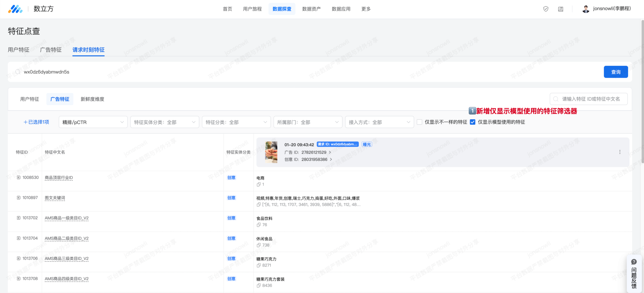Click AMS商品一级类目ID_V2 feature name
The image size is (644, 293).
point(67,218)
